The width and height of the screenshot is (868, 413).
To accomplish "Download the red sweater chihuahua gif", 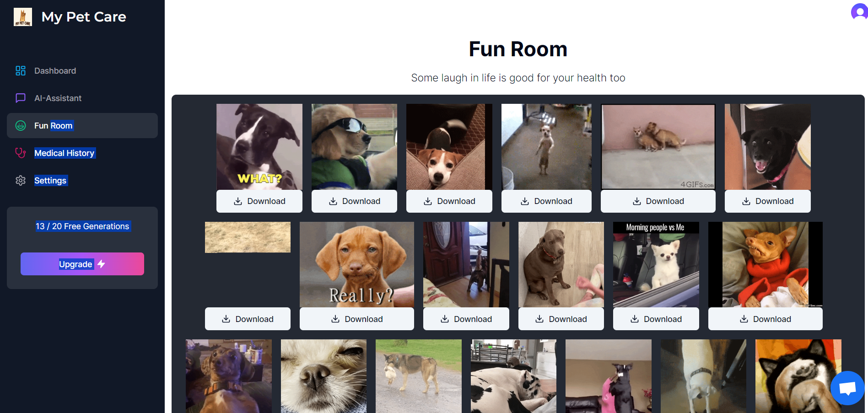I will (x=766, y=319).
